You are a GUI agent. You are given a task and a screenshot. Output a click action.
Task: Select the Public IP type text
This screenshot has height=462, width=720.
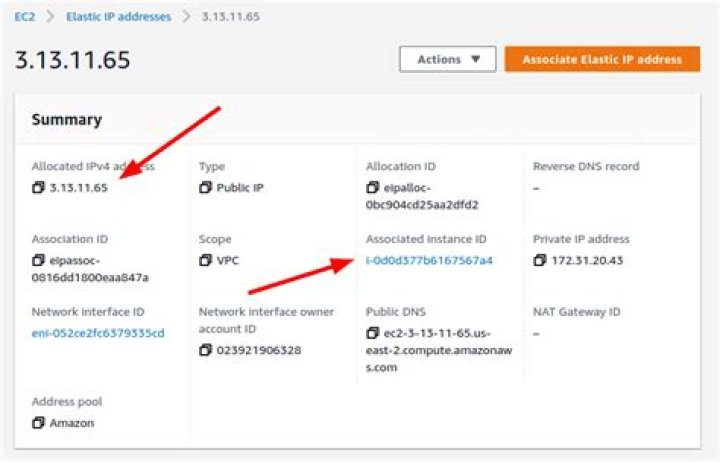[240, 187]
